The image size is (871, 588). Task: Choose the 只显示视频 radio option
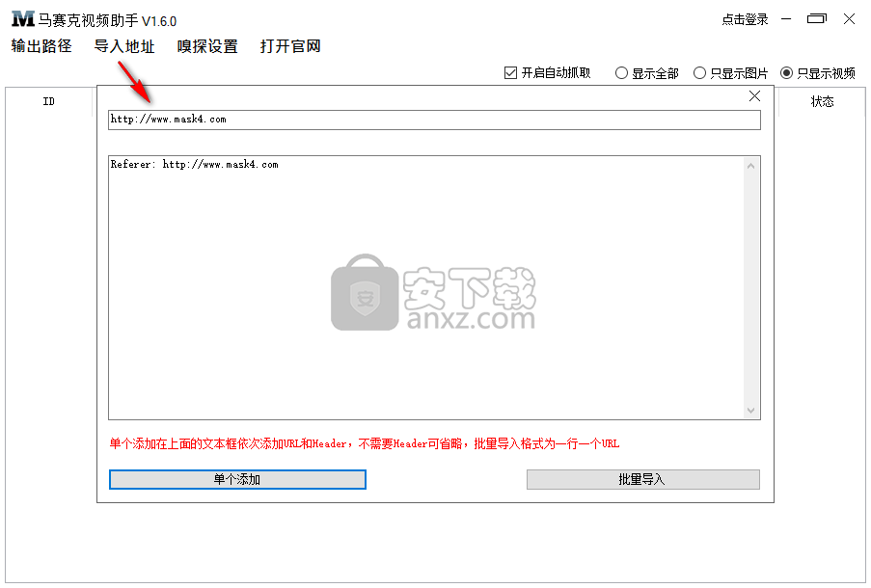787,73
